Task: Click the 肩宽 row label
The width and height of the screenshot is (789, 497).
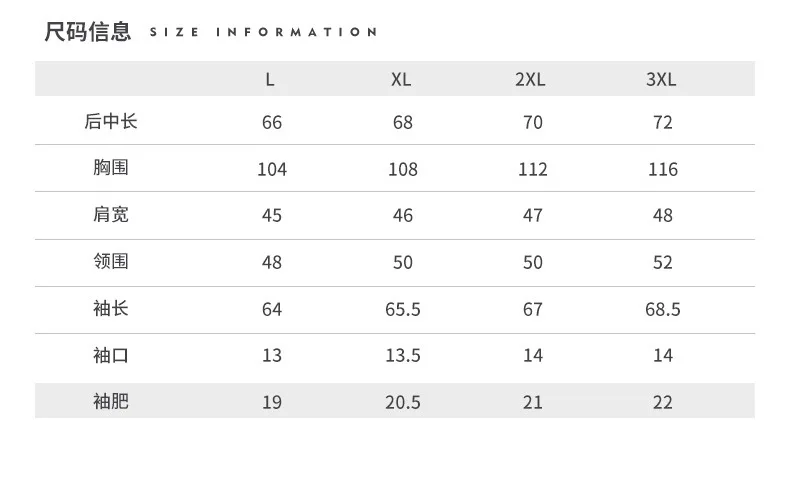Action: coord(111,214)
